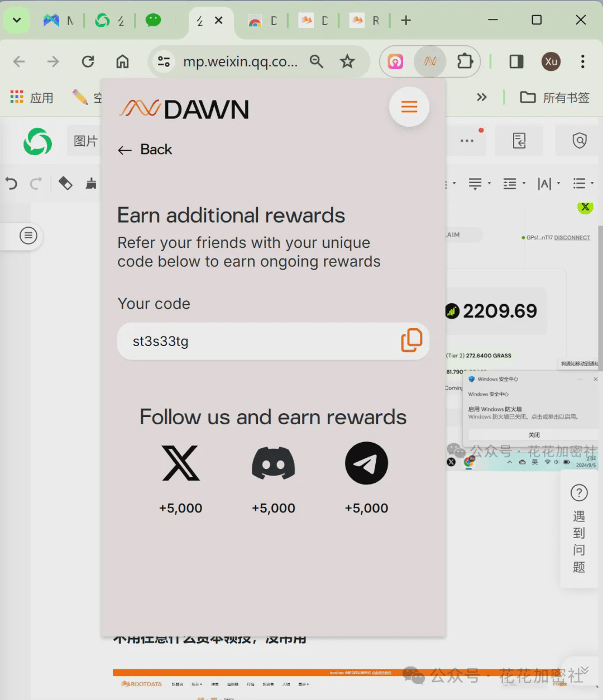Open the Chrome three-dot menu
The image size is (603, 700).
(583, 61)
